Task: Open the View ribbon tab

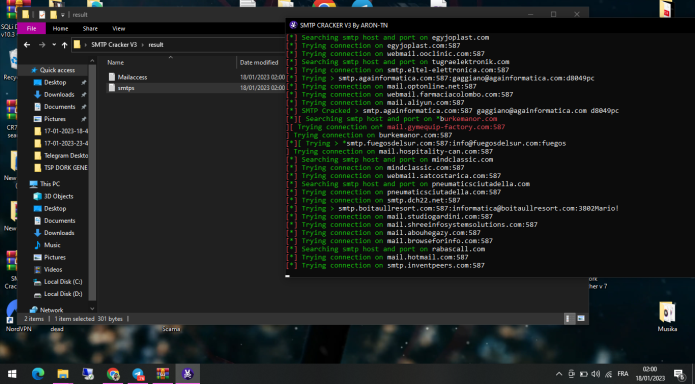Action: [118, 28]
